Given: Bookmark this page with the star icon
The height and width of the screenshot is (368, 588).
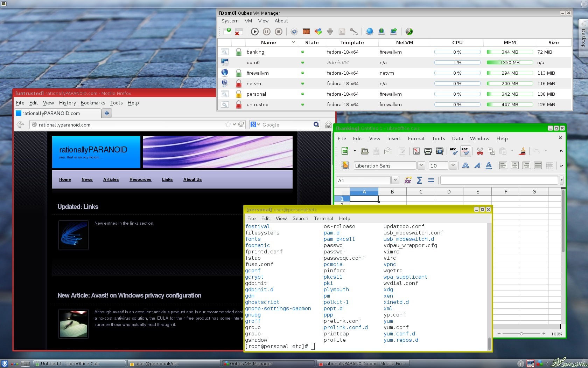Looking at the screenshot, I should coord(228,124).
